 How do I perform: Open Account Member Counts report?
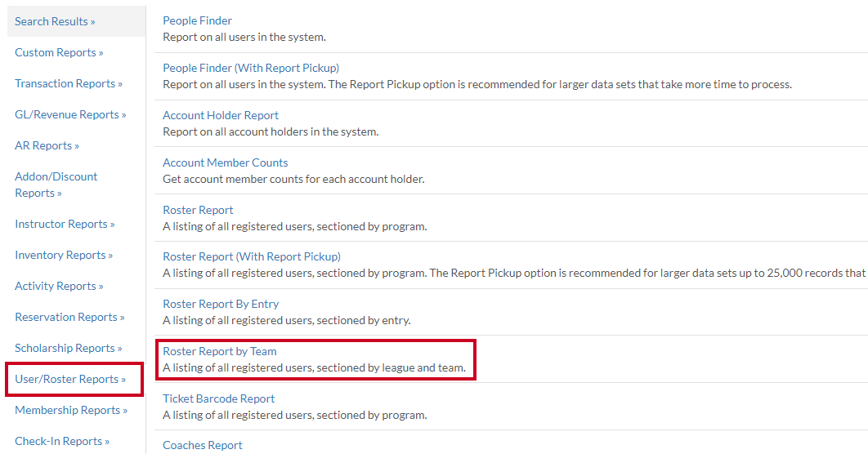226,162
